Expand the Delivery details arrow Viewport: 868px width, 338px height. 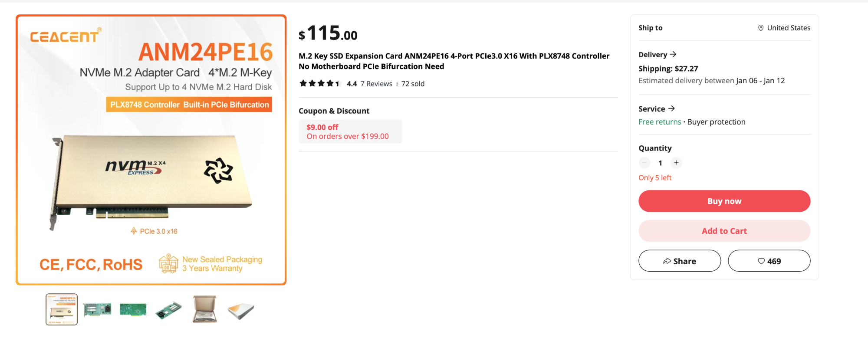click(x=673, y=54)
